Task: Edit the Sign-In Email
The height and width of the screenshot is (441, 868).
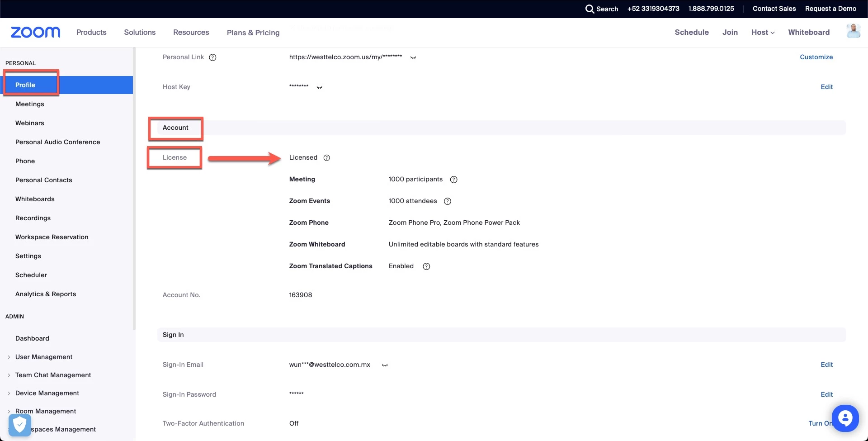Action: click(826, 365)
